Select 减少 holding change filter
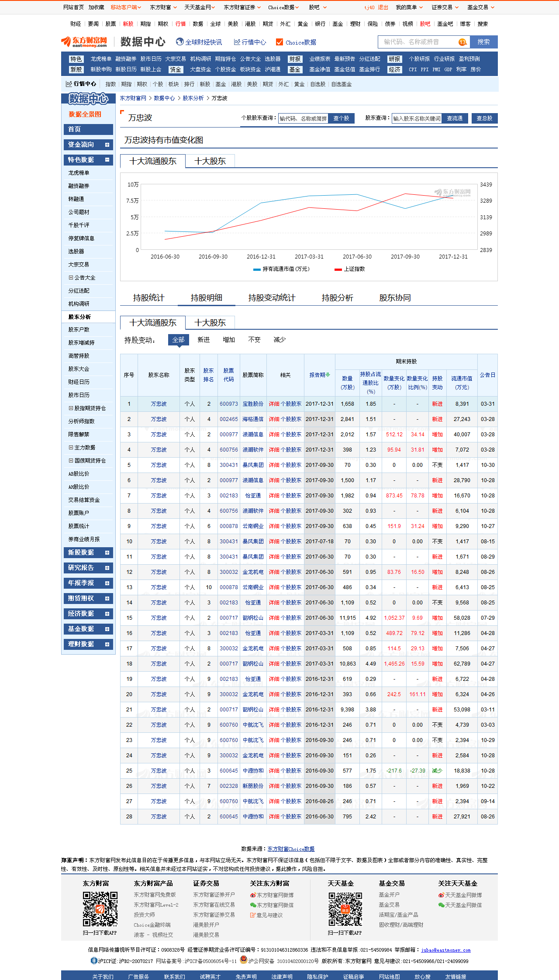The height and width of the screenshot is (980, 559). coord(279,340)
